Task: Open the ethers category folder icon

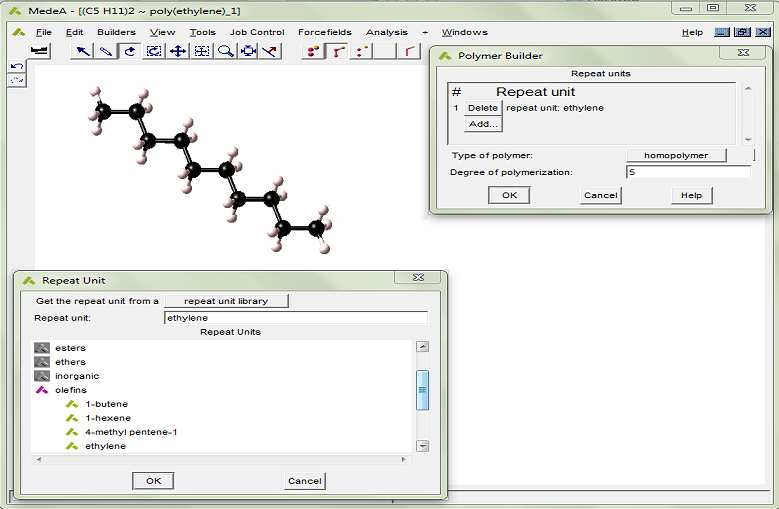Action: [x=42, y=362]
